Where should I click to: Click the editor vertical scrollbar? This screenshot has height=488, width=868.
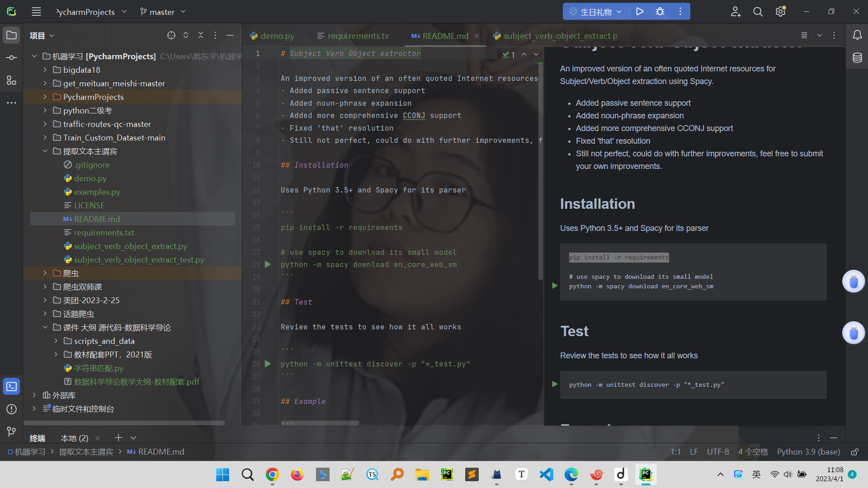coord(540,172)
